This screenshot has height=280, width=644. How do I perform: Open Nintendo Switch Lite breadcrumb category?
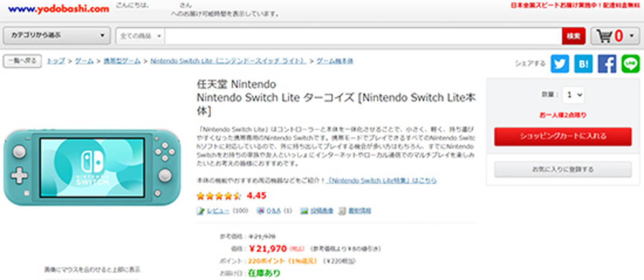(x=227, y=61)
